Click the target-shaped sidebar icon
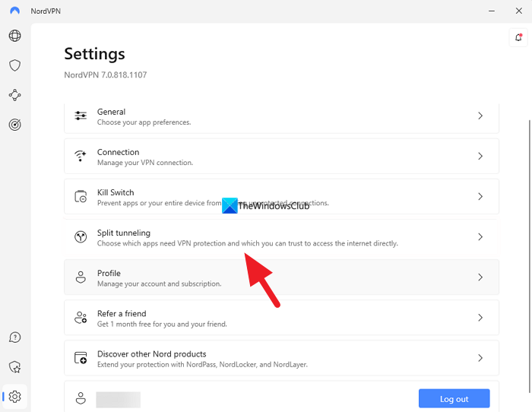Viewport: 532px width, 412px height. (x=14, y=125)
